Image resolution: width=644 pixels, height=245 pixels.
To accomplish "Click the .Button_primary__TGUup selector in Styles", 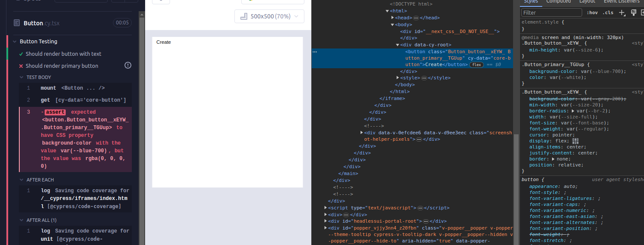I will [x=554, y=65].
